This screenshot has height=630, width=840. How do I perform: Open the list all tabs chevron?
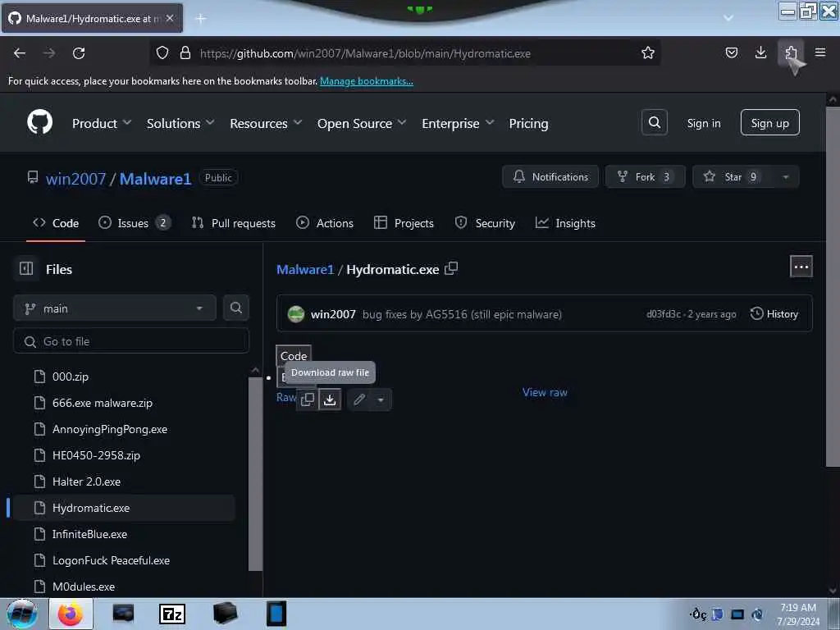(728, 18)
